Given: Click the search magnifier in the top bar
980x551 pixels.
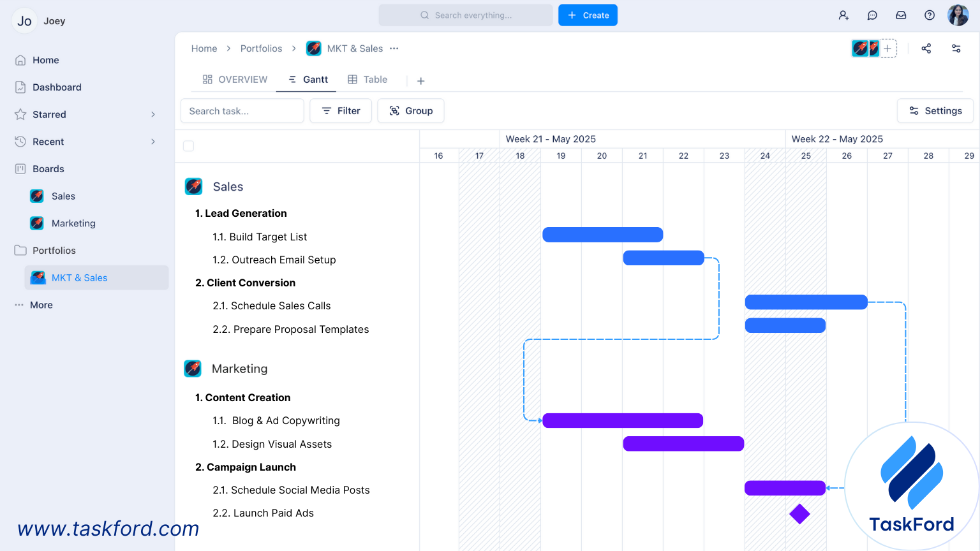Looking at the screenshot, I should [423, 15].
